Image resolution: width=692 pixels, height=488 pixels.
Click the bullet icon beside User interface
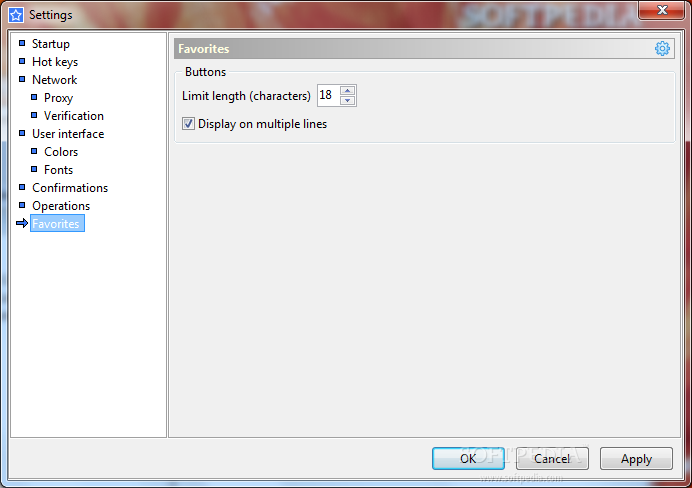(22, 133)
